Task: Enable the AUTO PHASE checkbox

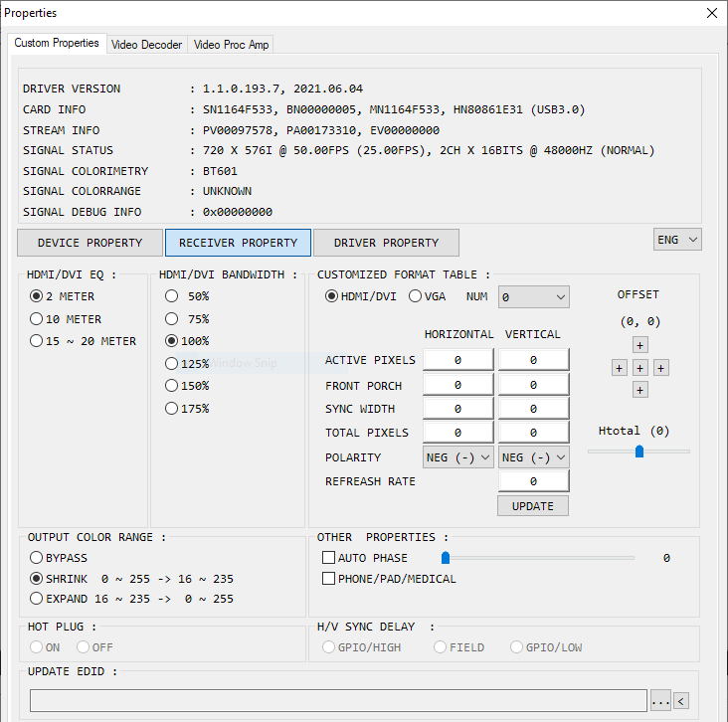Action: click(329, 558)
